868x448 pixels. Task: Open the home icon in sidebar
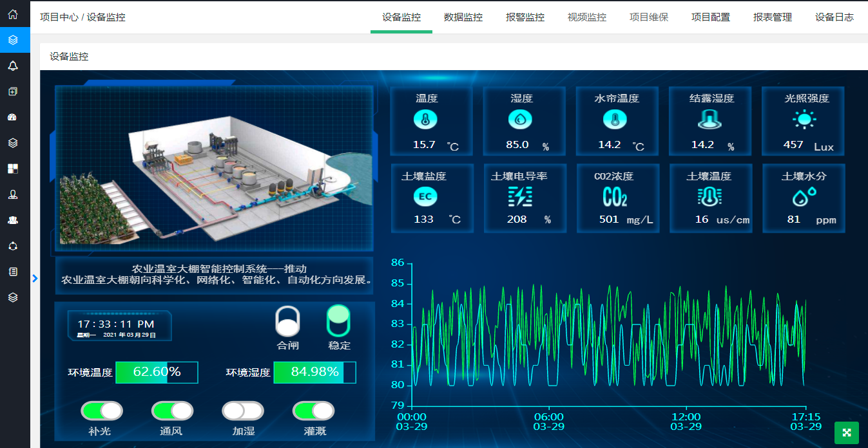pos(13,14)
